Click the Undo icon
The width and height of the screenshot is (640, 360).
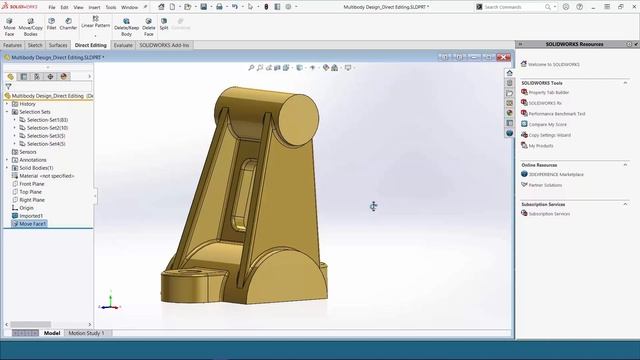pos(235,7)
